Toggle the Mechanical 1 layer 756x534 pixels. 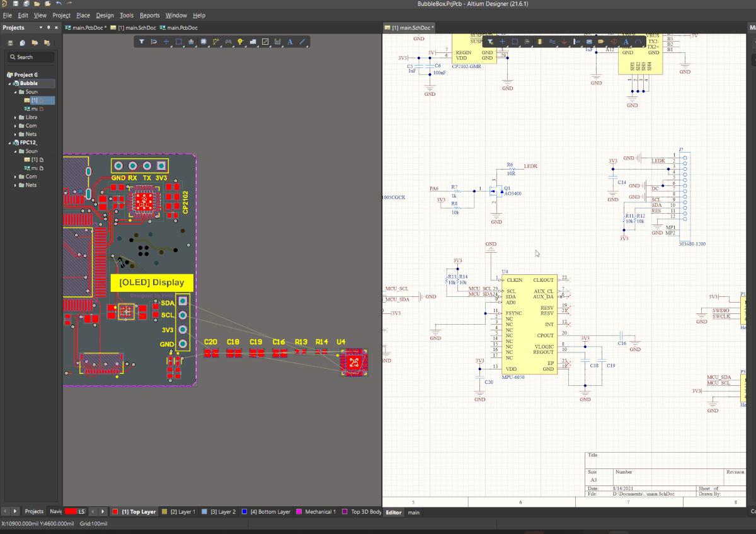[x=299, y=512]
